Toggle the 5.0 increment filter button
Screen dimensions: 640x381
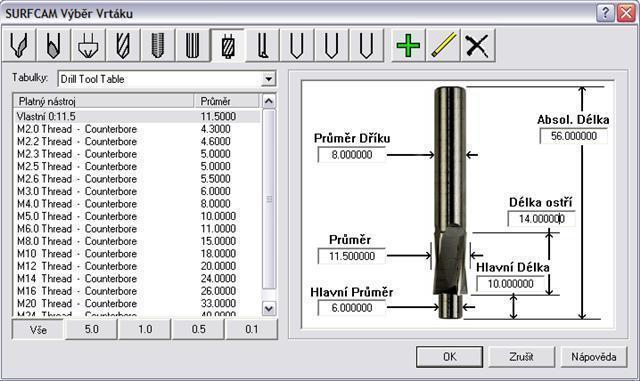[x=91, y=329]
